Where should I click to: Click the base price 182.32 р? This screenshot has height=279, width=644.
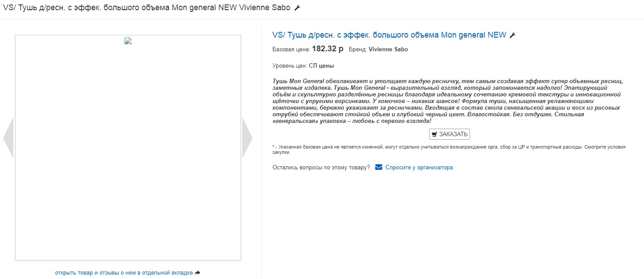coord(328,49)
